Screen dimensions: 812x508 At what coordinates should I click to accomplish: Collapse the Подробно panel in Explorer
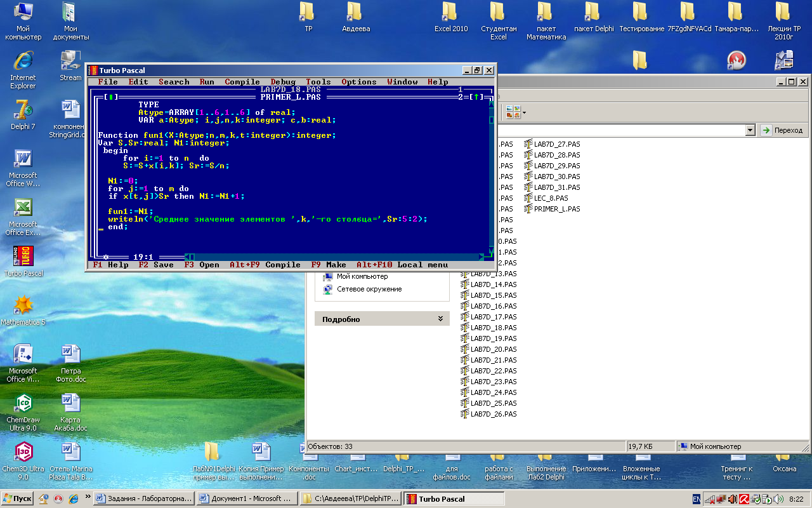440,319
